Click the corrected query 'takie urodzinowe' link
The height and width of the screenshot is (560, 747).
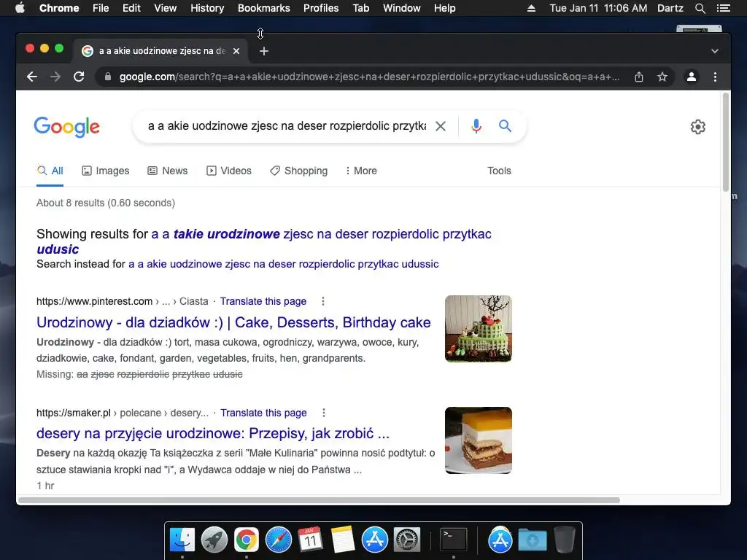click(x=226, y=234)
